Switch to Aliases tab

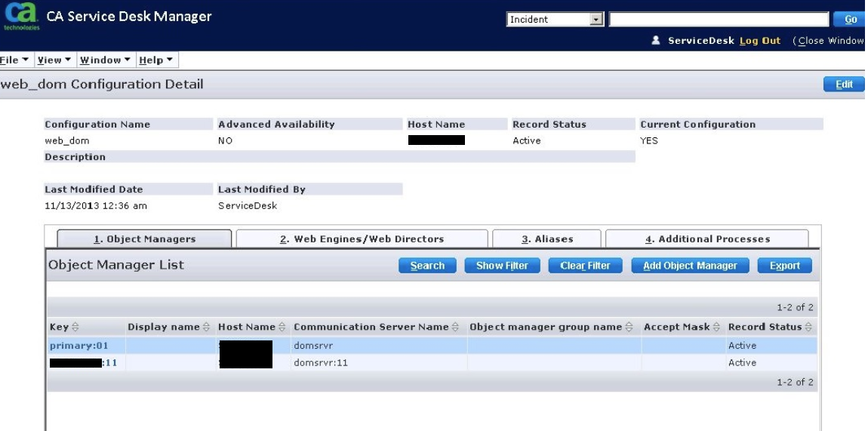547,239
